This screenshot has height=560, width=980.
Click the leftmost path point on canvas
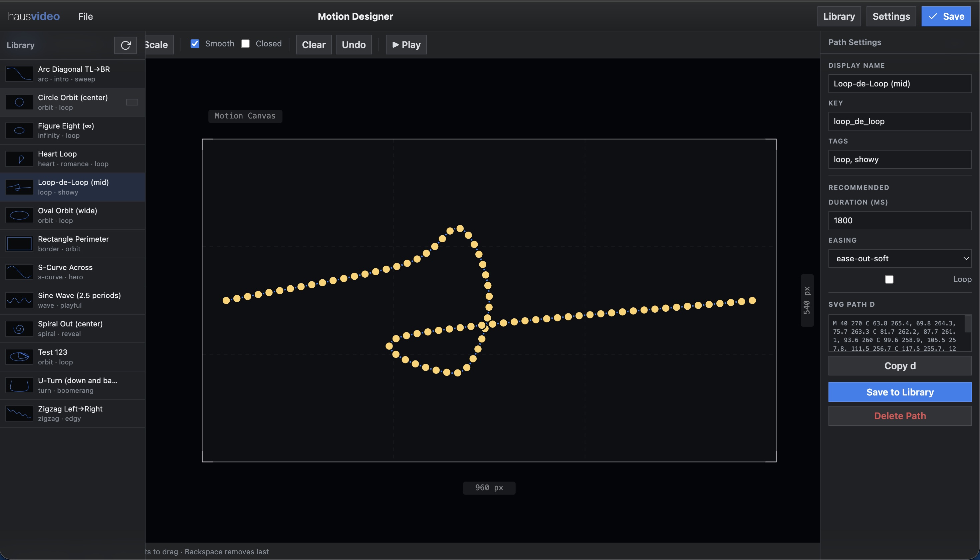pos(226,300)
